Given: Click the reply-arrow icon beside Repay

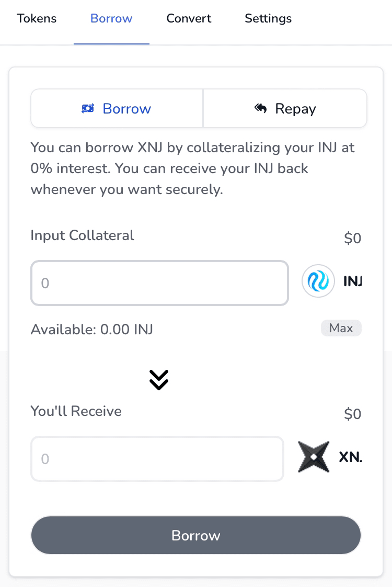Looking at the screenshot, I should tap(261, 109).
